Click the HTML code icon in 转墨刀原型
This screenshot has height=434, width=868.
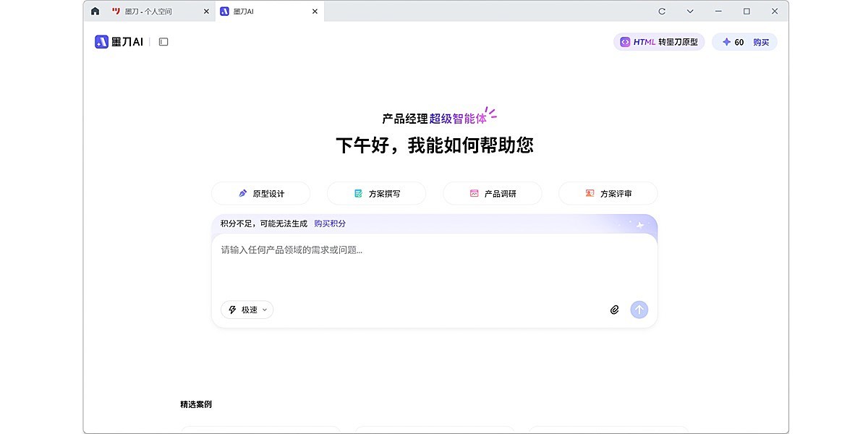[x=624, y=42]
